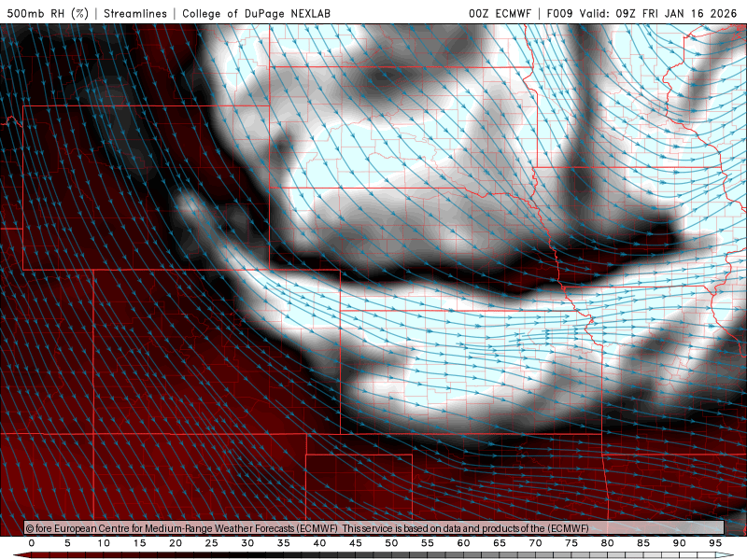Click the '00Z ECMWF' model run label
The height and width of the screenshot is (560, 747).
tap(500, 13)
